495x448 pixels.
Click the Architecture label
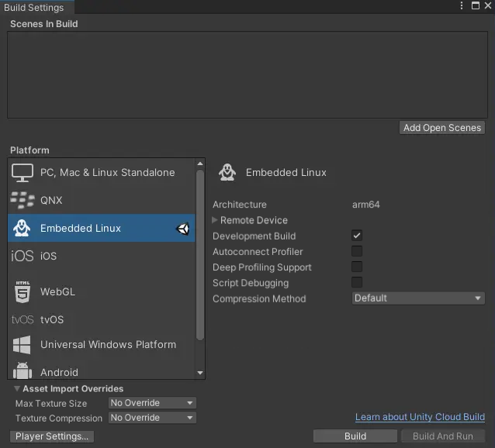coord(240,205)
